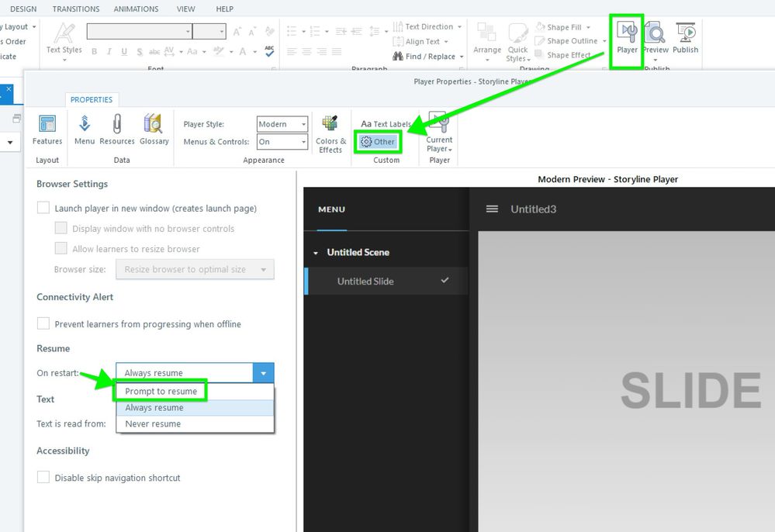Open Colors & Effects settings

330,134
